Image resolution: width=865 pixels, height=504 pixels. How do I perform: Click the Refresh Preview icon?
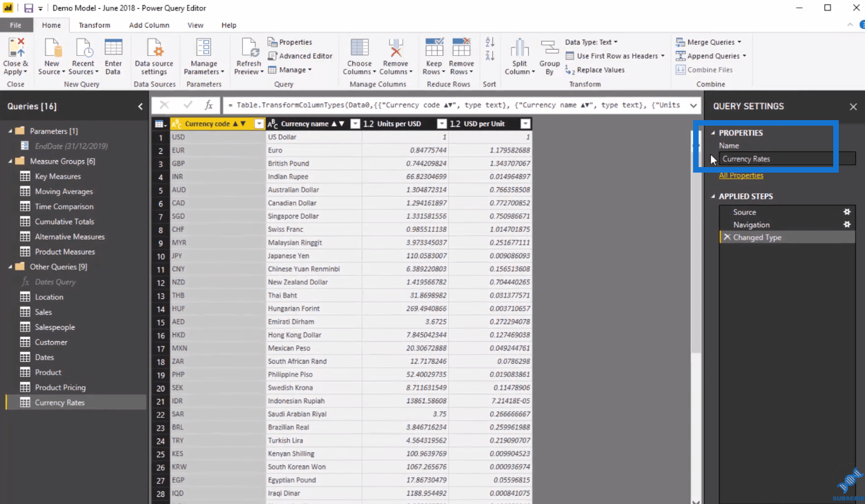pos(249,48)
